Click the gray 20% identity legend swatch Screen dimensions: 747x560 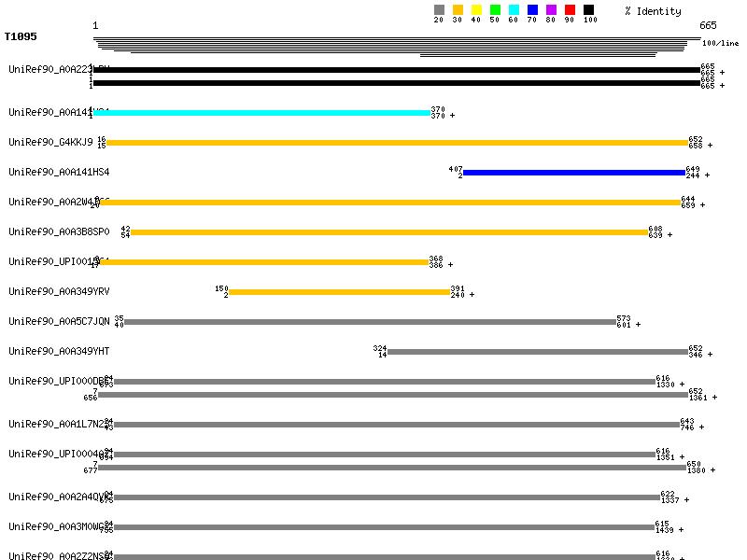coord(439,10)
